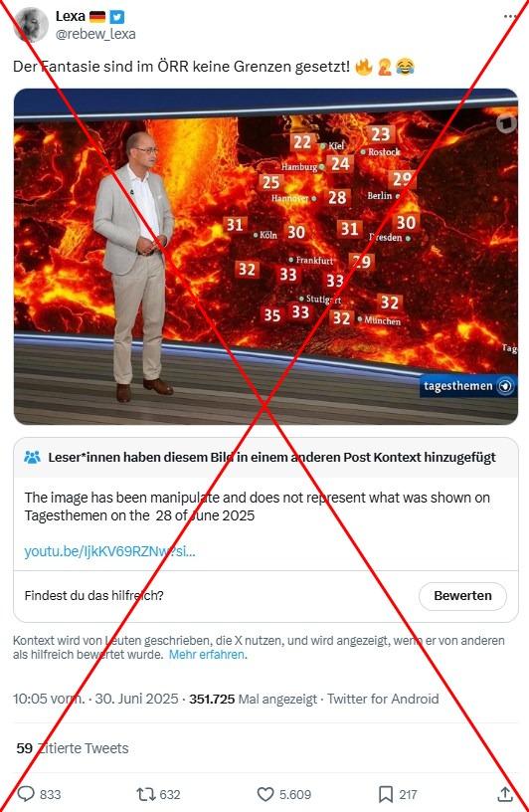Open the three-dot more options menu
Image resolution: width=529 pixels, height=812 pixels.
click(510, 16)
